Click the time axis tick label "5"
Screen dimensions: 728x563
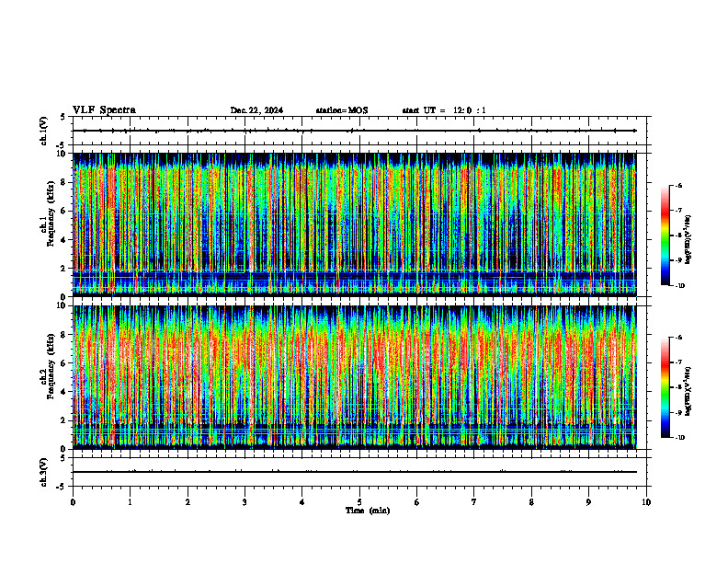[359, 502]
